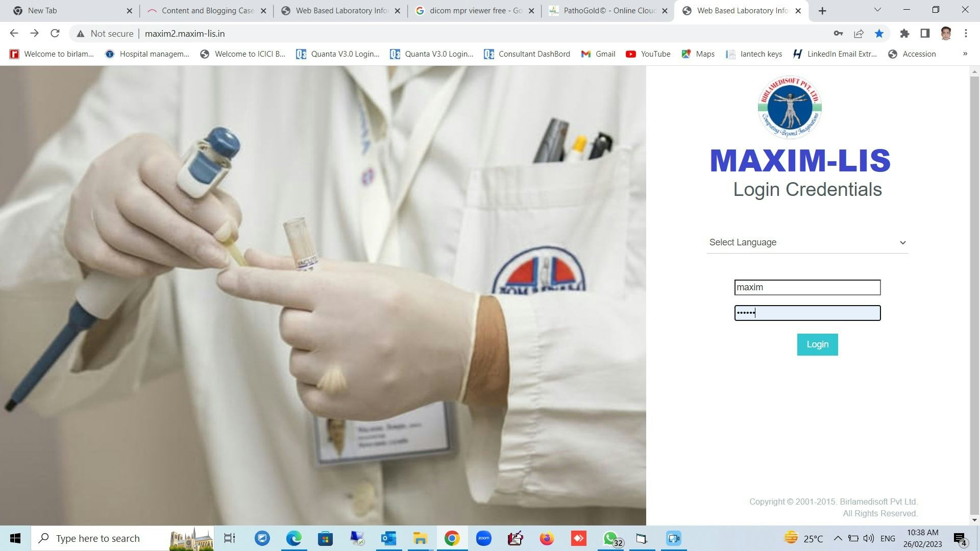Show more bookmarks overflow arrow
This screenshot has width=980, height=551.
point(965,54)
